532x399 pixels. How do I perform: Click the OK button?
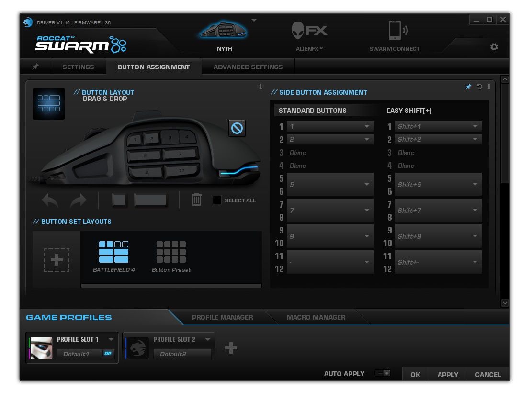pos(415,374)
